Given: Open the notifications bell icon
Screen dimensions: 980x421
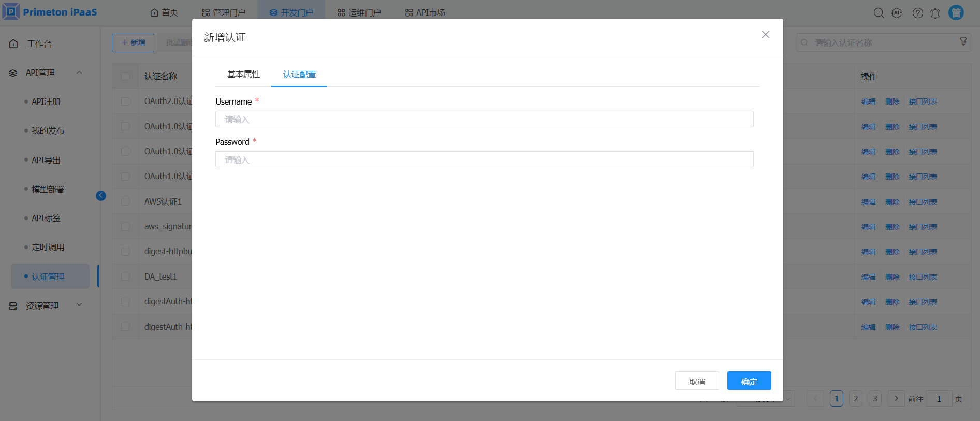Looking at the screenshot, I should [x=935, y=13].
